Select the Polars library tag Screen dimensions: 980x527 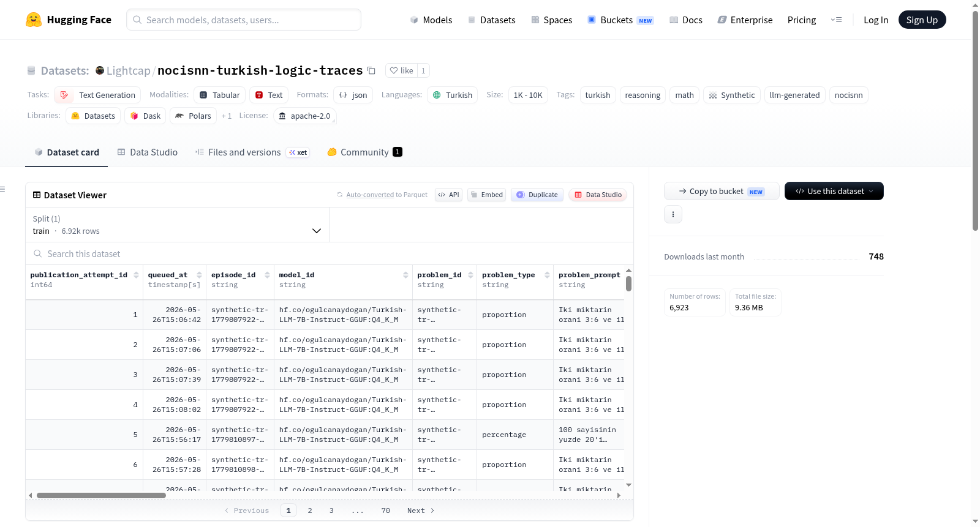point(194,116)
